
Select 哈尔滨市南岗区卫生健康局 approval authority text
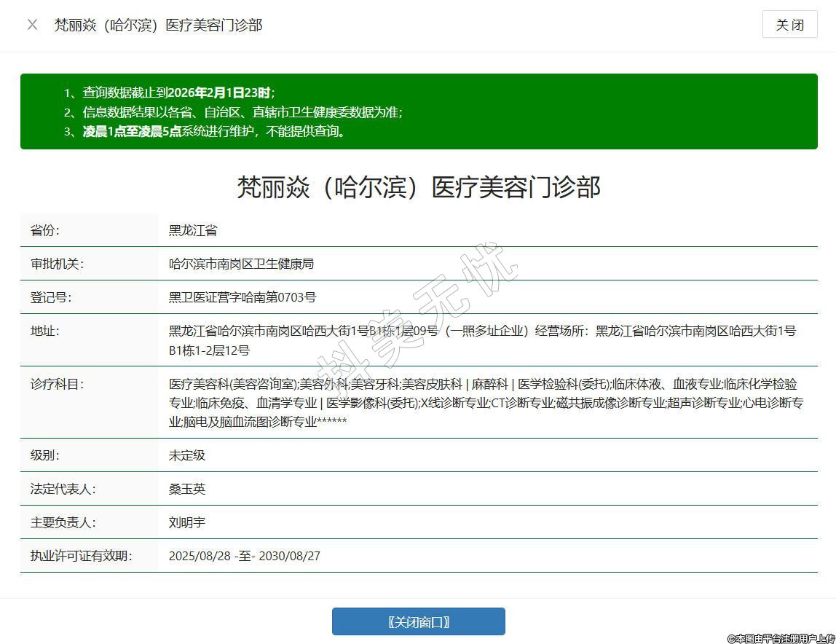241,264
